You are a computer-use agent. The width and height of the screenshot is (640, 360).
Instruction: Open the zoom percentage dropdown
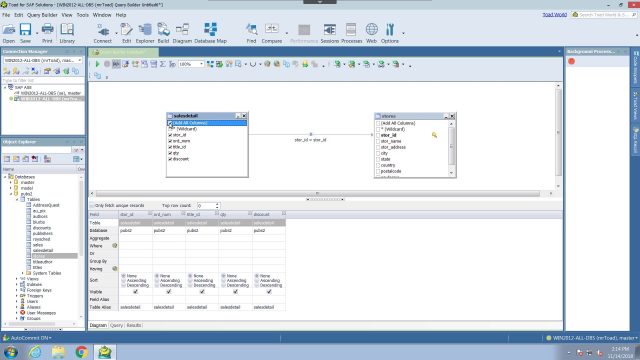pyautogui.click(x=201, y=64)
